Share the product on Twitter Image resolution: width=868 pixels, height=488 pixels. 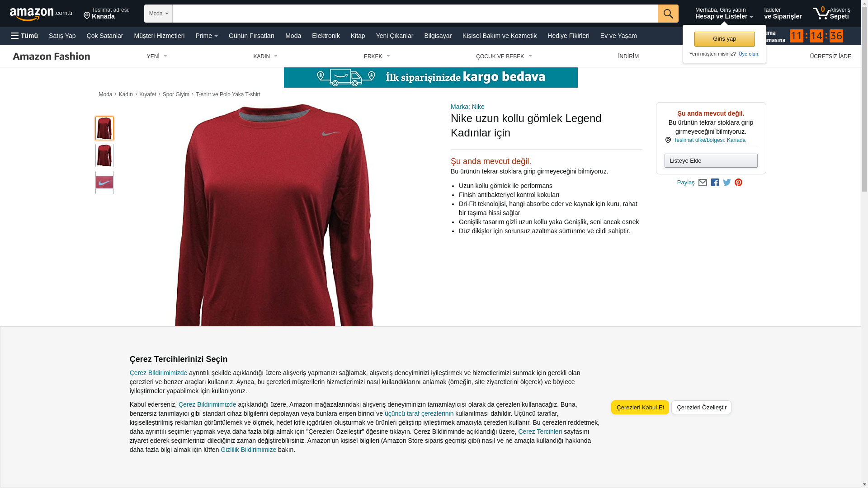pyautogui.click(x=727, y=183)
